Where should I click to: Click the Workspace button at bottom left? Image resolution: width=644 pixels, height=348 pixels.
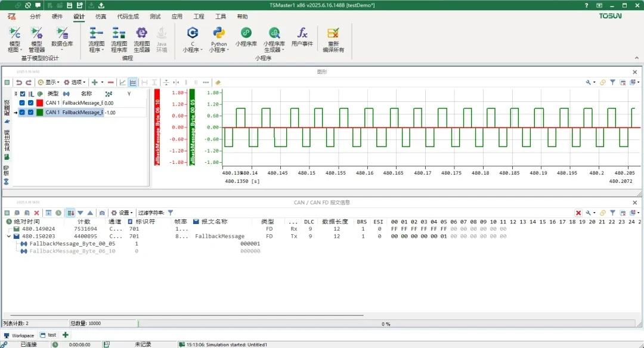[x=19, y=335]
